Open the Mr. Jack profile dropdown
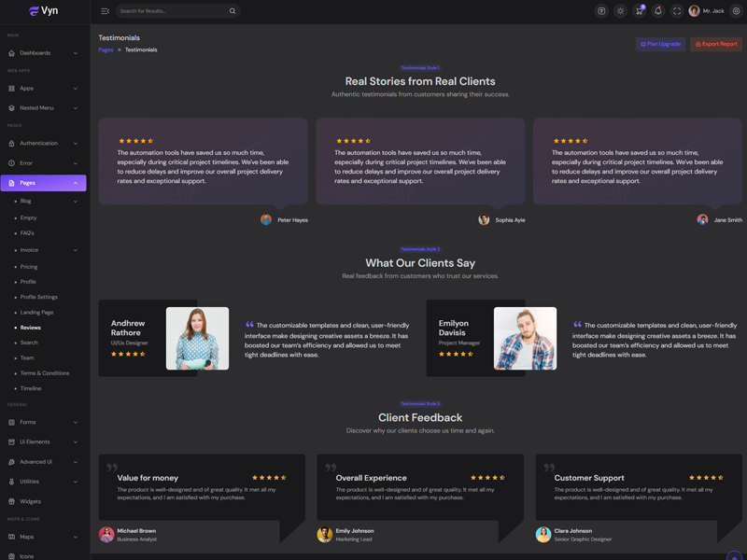Viewport: 747px width, 560px height. tap(707, 11)
